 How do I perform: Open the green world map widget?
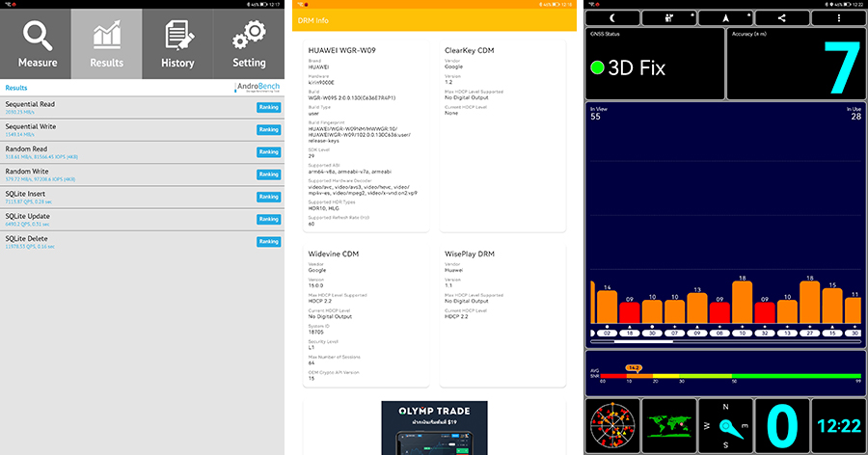669,425
